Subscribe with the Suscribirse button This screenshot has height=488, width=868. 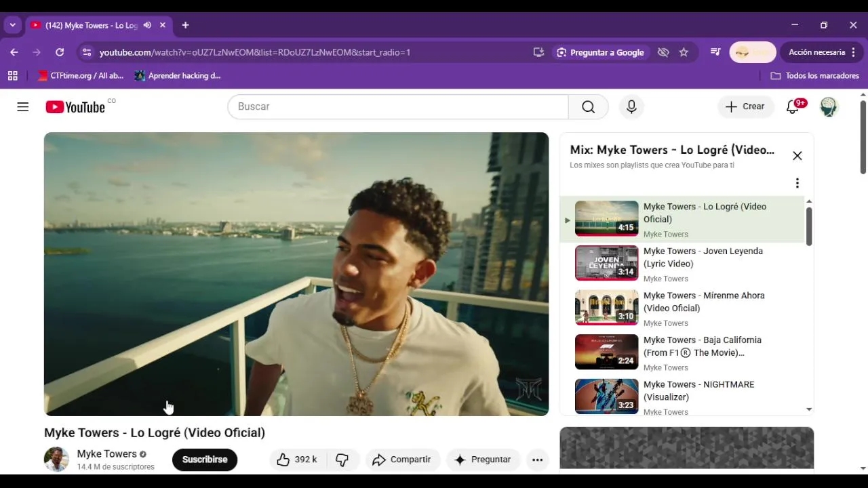(205, 460)
